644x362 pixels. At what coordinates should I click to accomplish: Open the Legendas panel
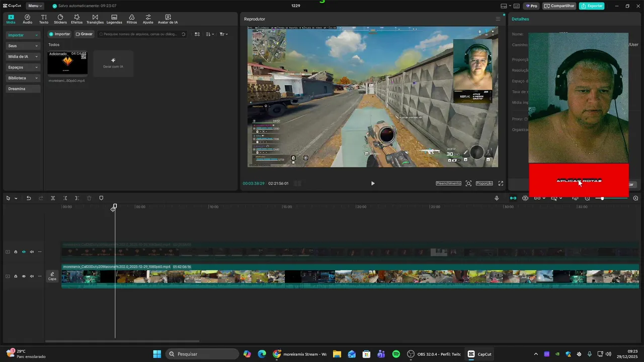[x=114, y=19]
